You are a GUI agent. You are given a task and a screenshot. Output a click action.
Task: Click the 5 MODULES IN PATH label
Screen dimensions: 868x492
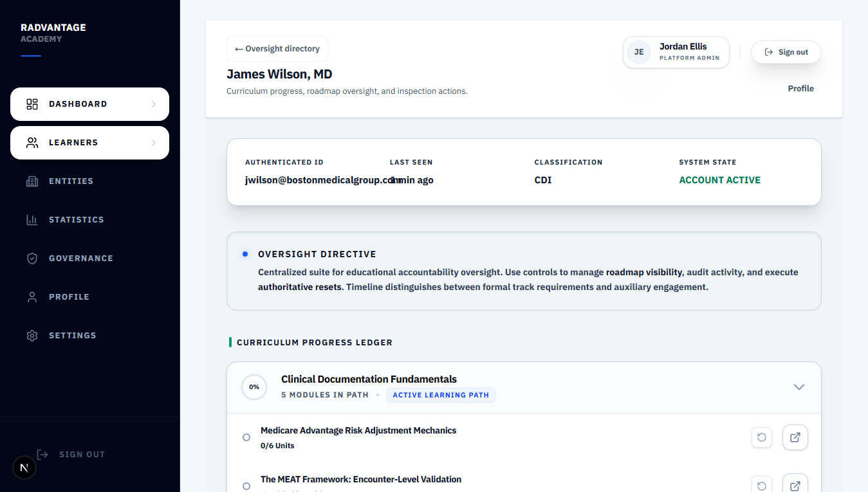pos(325,395)
